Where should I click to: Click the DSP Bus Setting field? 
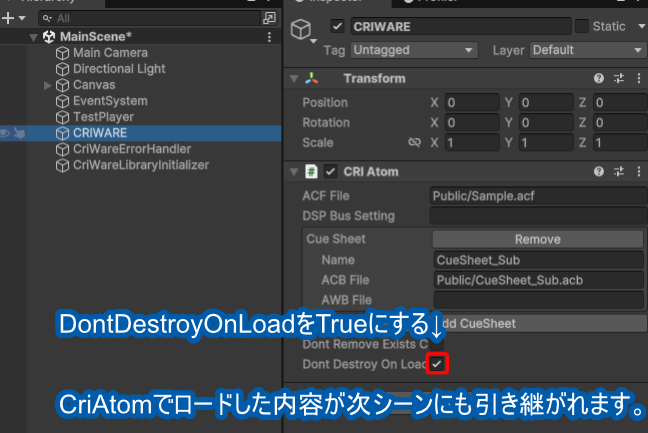pyautogui.click(x=539, y=216)
